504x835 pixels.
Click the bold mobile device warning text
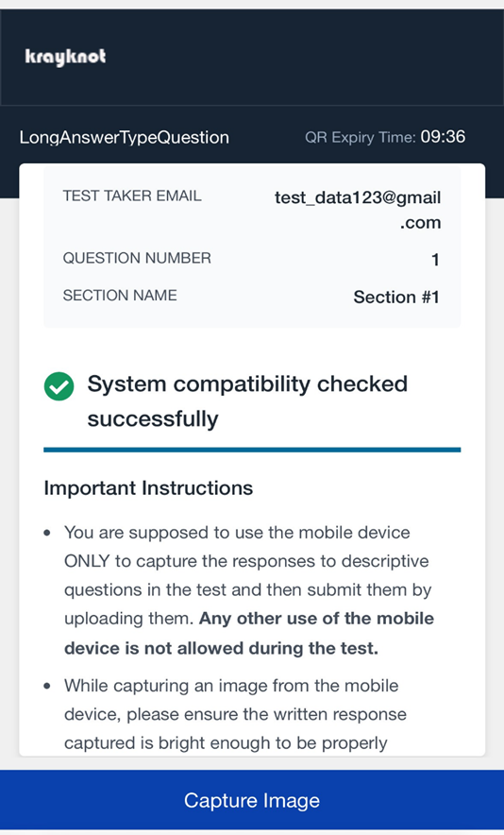[249, 633]
